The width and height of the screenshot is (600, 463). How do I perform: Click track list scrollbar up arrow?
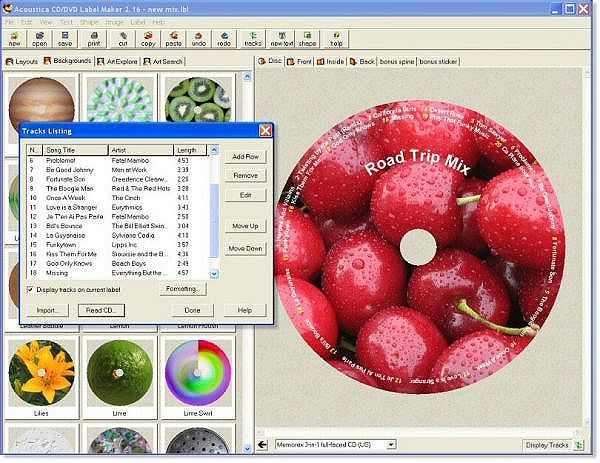click(x=214, y=150)
